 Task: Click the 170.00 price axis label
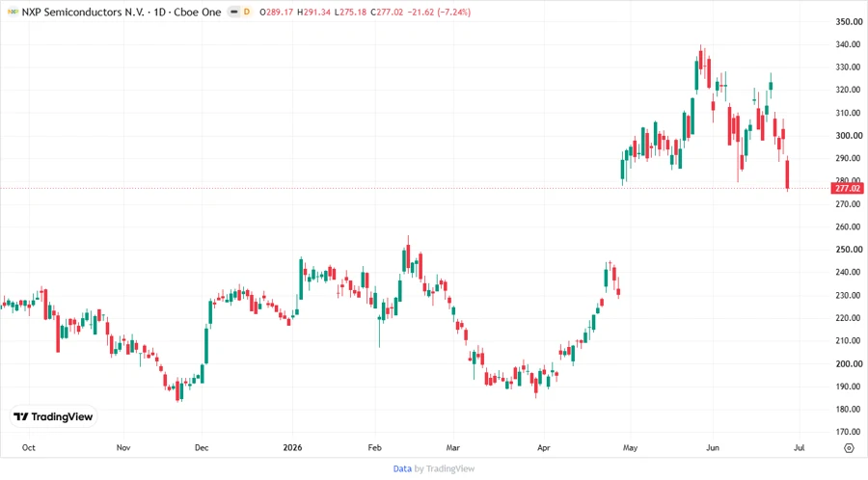pyautogui.click(x=849, y=432)
